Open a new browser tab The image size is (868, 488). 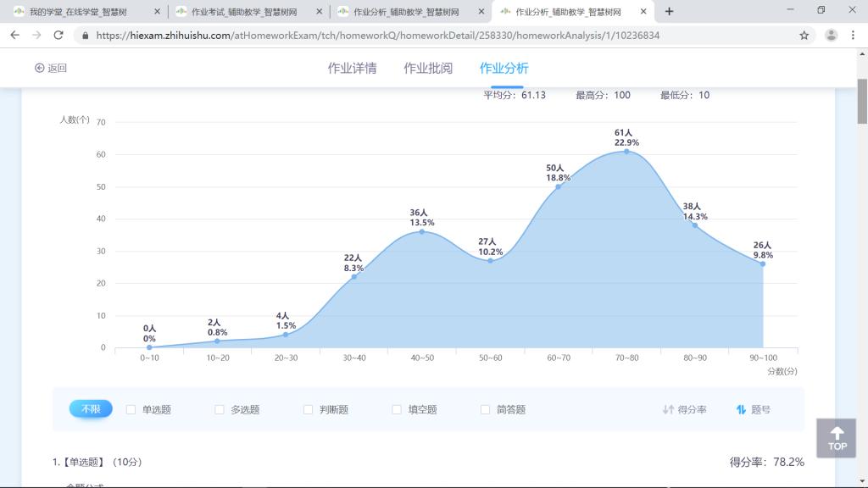point(670,11)
